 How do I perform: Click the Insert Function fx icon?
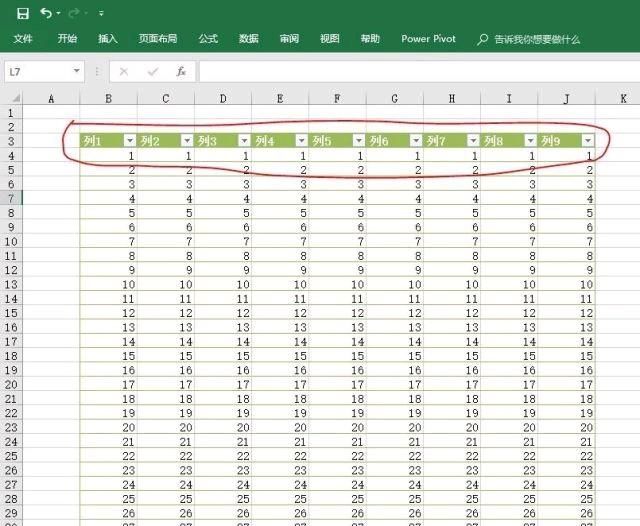(181, 72)
